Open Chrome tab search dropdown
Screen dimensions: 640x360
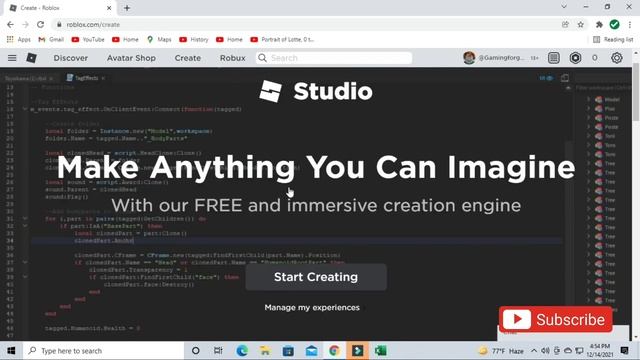pyautogui.click(x=564, y=7)
